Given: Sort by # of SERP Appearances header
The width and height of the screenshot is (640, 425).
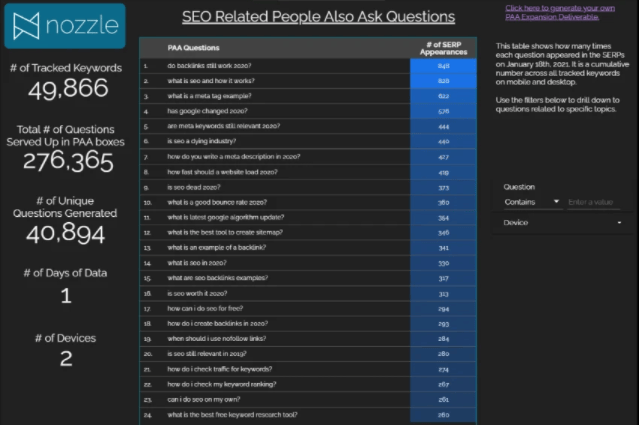Looking at the screenshot, I should coord(443,46).
